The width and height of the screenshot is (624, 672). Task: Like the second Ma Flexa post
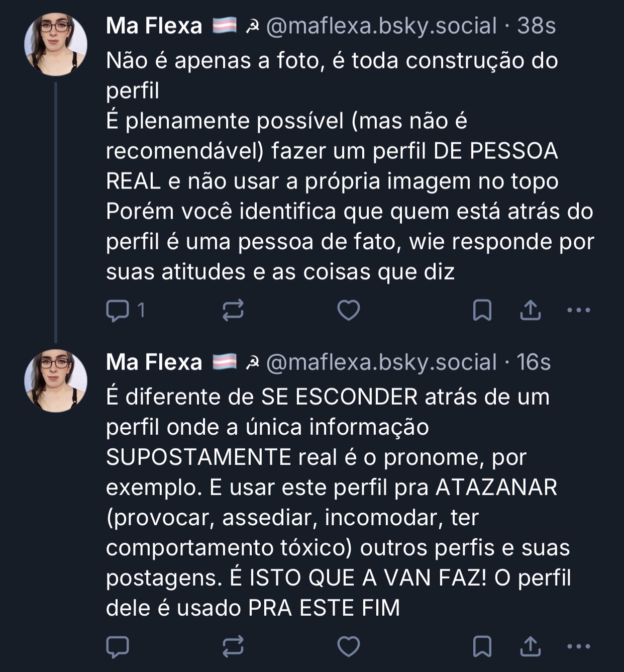[348, 646]
